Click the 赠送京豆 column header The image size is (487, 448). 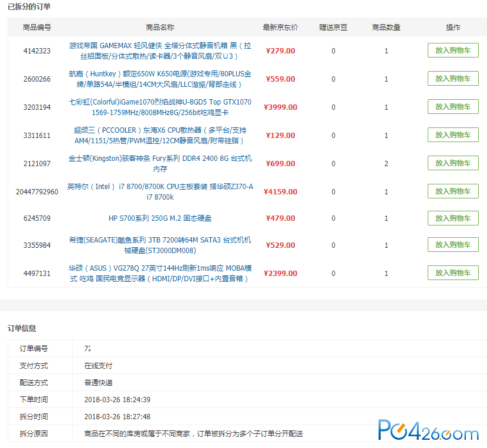[x=333, y=28]
